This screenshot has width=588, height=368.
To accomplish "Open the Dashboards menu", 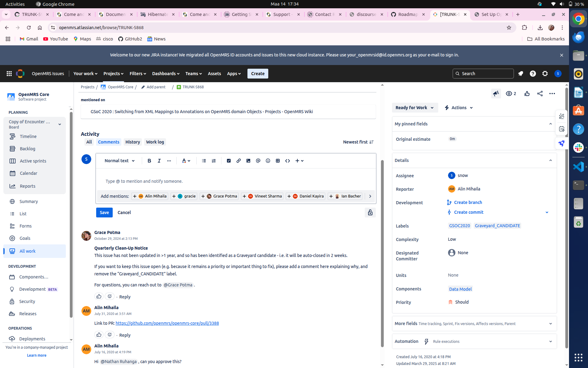I will click(166, 74).
